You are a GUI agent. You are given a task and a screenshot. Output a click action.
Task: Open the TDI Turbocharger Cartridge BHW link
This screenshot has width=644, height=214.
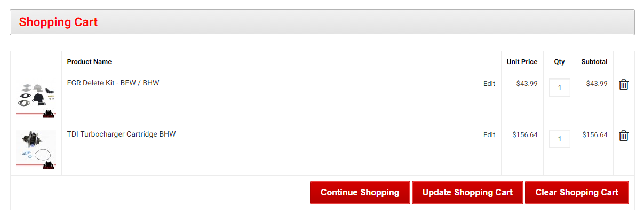(121, 134)
